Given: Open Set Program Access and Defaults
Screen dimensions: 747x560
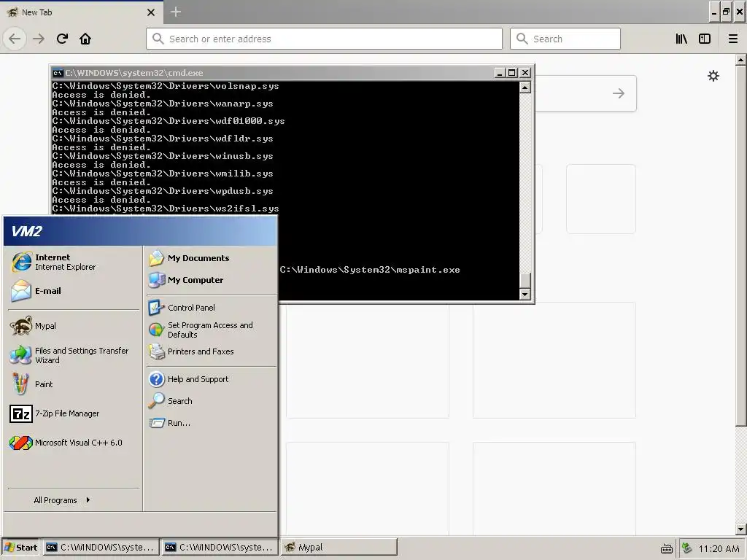Looking at the screenshot, I should tap(211, 330).
